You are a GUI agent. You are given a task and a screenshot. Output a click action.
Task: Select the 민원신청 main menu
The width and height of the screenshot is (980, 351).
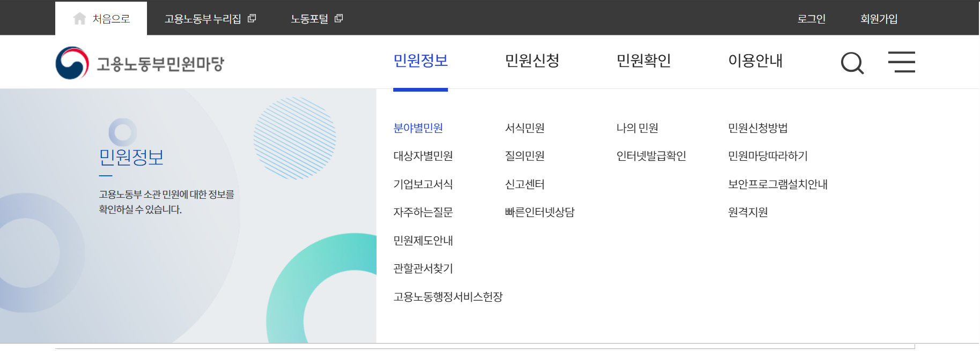(532, 61)
